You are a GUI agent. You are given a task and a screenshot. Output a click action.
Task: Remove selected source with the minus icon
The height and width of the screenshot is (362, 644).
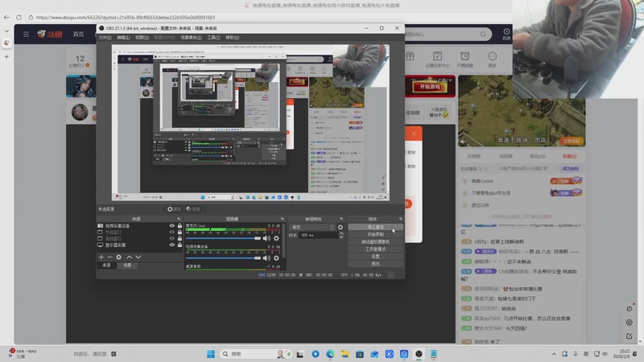(x=109, y=257)
